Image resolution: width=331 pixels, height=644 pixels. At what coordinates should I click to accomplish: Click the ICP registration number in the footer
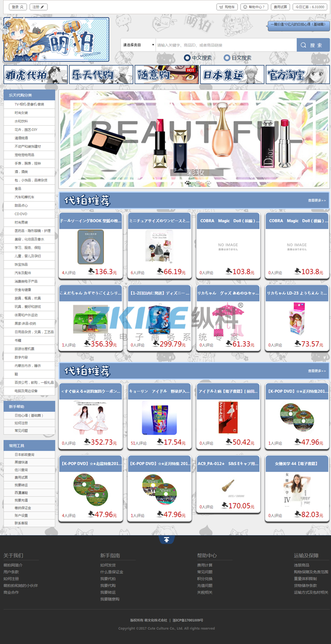point(188,620)
